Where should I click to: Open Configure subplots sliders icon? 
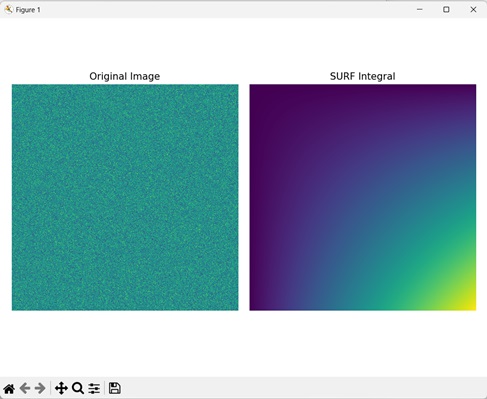(94, 388)
